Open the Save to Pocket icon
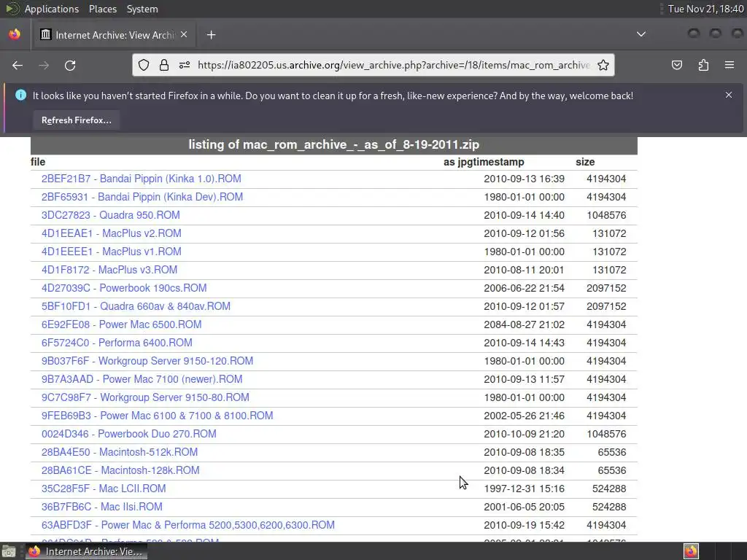The height and width of the screenshot is (560, 747). (677, 65)
